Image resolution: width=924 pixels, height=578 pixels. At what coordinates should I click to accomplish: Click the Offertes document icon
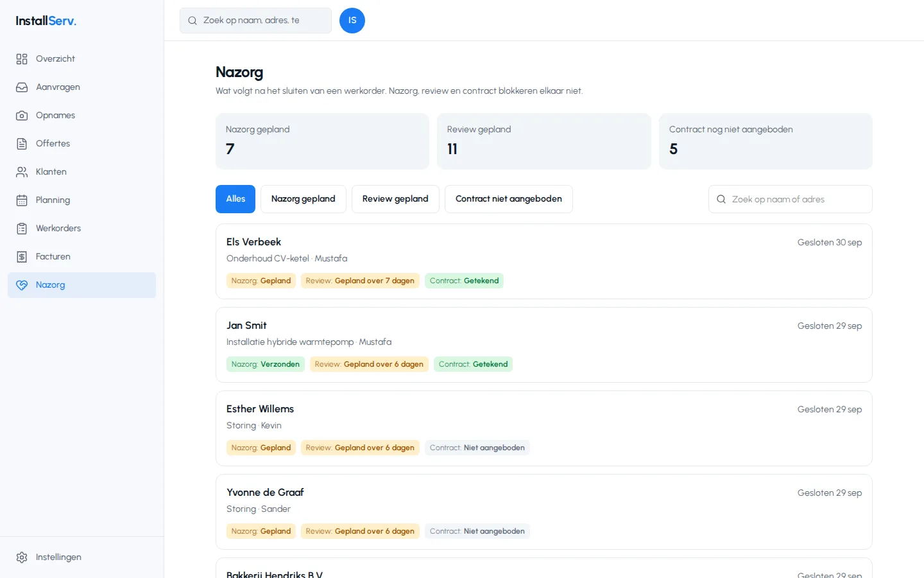(x=22, y=144)
